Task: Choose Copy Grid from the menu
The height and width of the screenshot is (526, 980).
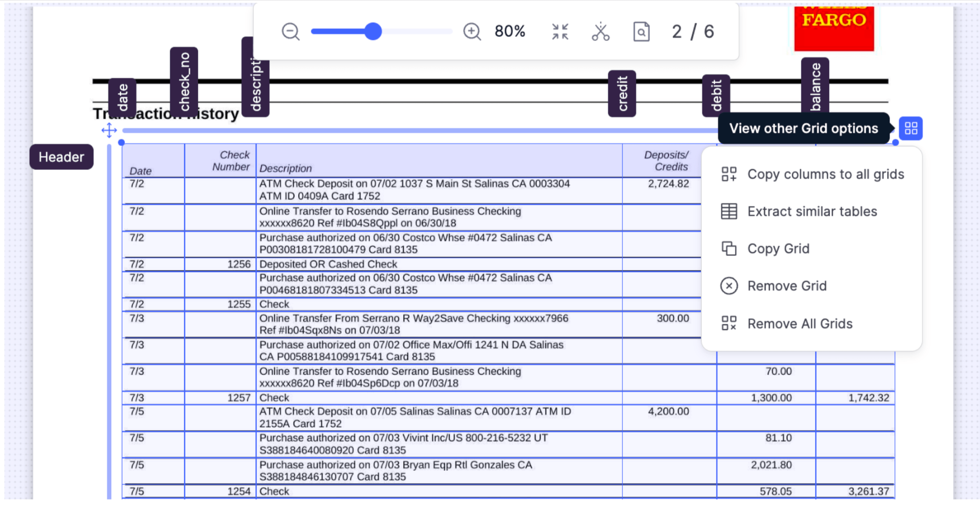Action: click(778, 249)
